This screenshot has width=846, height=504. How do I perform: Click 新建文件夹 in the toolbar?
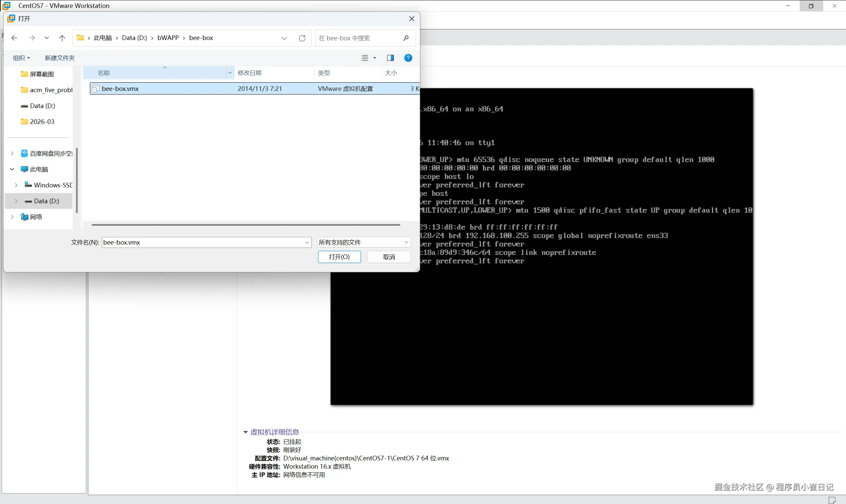60,58
